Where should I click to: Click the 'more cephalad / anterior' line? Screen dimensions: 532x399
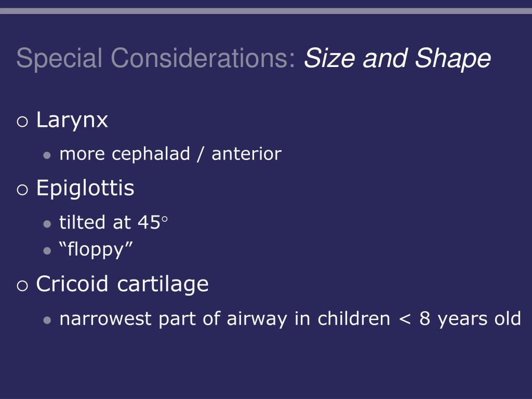(x=170, y=154)
